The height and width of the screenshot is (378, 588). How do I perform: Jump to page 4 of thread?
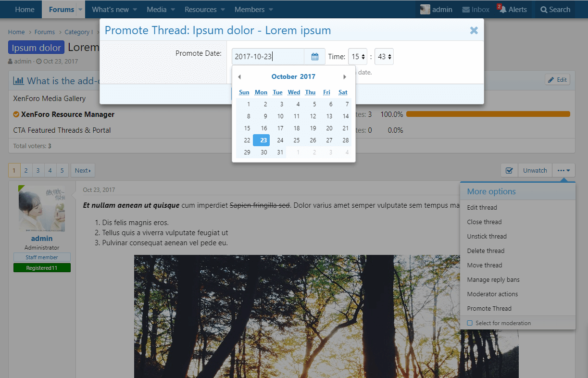tap(50, 170)
